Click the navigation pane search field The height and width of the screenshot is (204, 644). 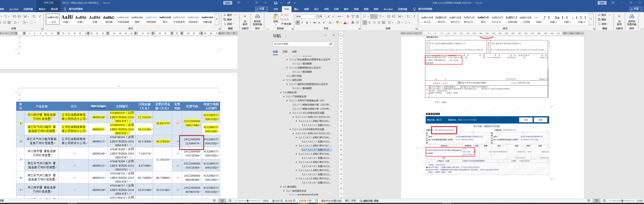301,44
